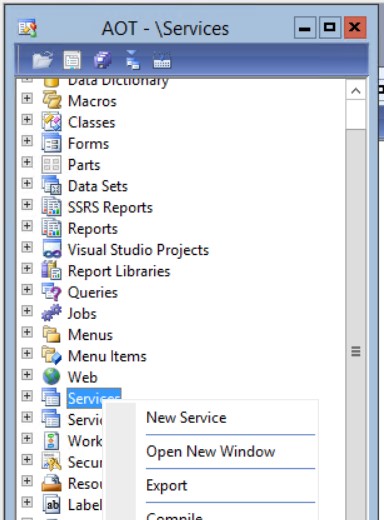Expand the highlighted Services node

pyautogui.click(x=27, y=396)
